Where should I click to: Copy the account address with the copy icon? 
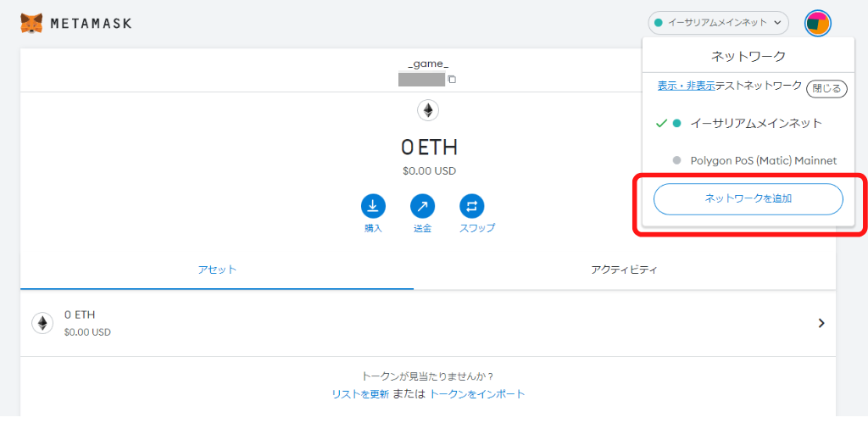452,79
